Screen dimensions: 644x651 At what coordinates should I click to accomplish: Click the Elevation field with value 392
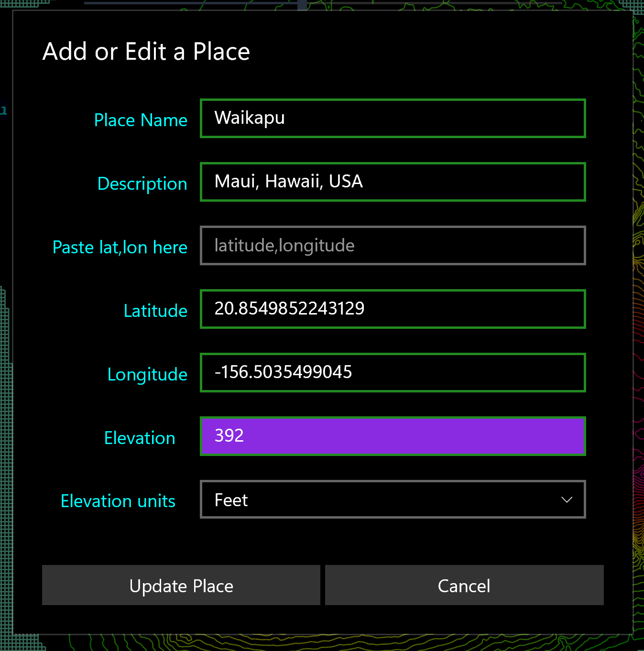[x=393, y=436]
